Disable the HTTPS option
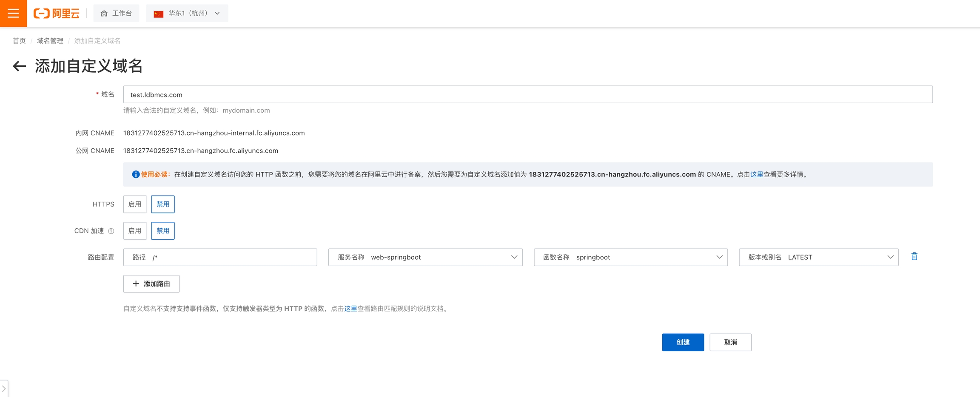Image resolution: width=980 pixels, height=397 pixels. click(x=163, y=204)
